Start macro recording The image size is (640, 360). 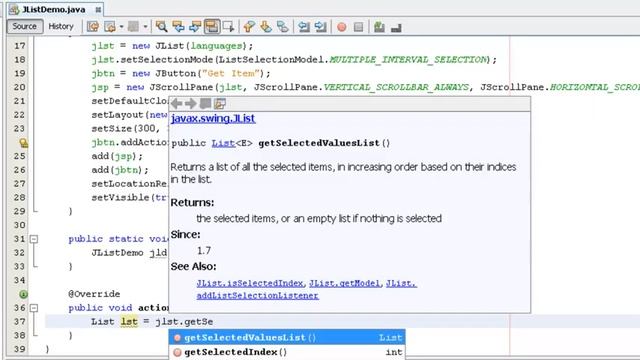342,27
